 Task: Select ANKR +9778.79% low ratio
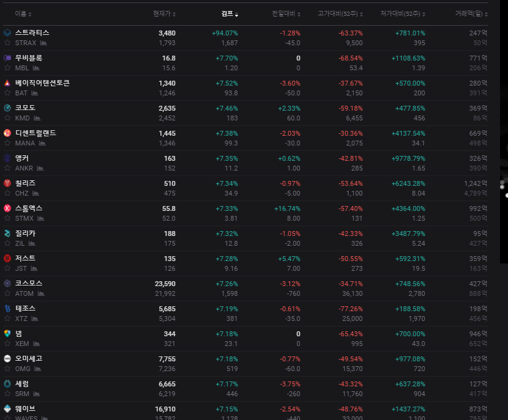408,158
